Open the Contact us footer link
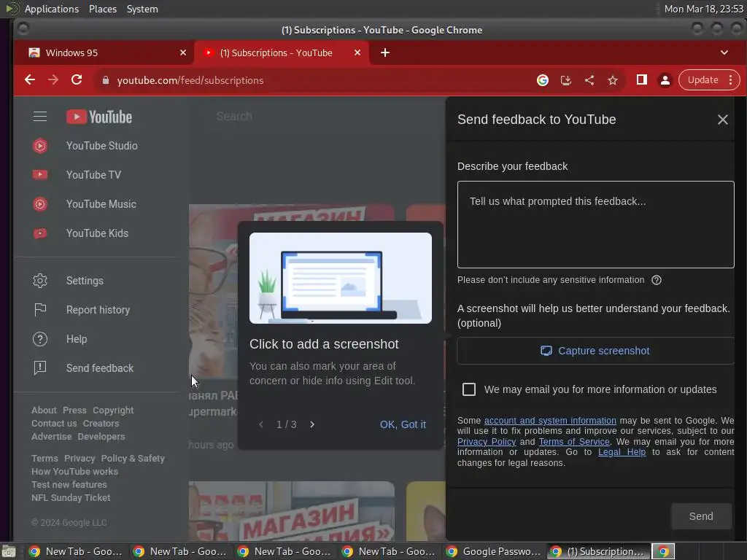This screenshot has width=747, height=560. (54, 424)
